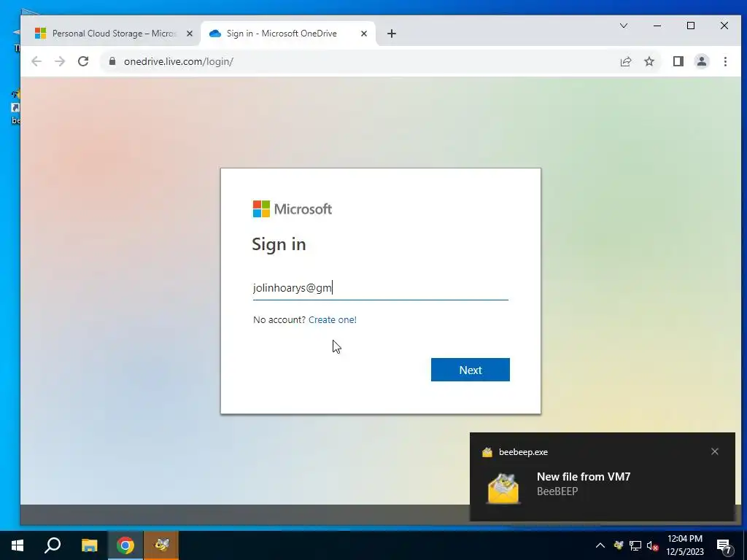The width and height of the screenshot is (747, 560).
Task: Close the Personal Cloud Storage tab
Action: [x=190, y=34]
